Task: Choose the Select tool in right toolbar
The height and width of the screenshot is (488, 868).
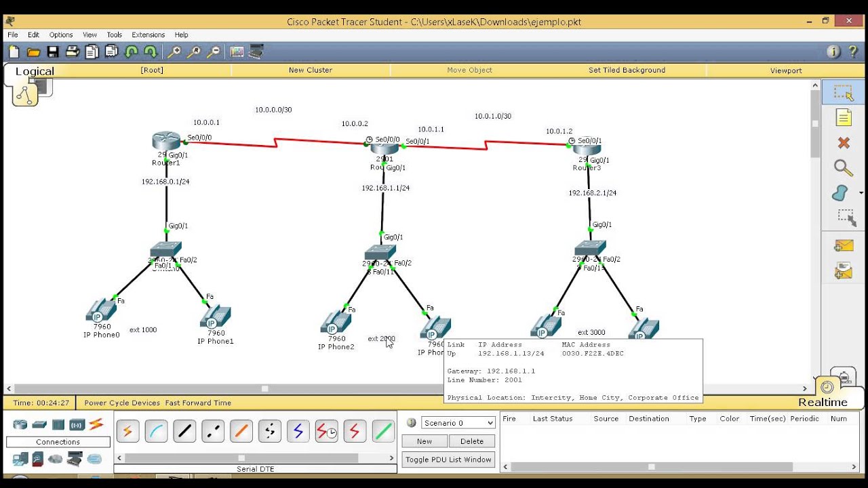Action: (844, 93)
